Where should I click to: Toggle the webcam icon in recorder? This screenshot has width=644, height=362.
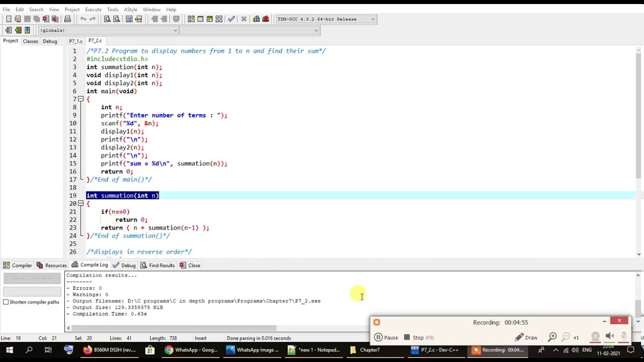[595, 336]
